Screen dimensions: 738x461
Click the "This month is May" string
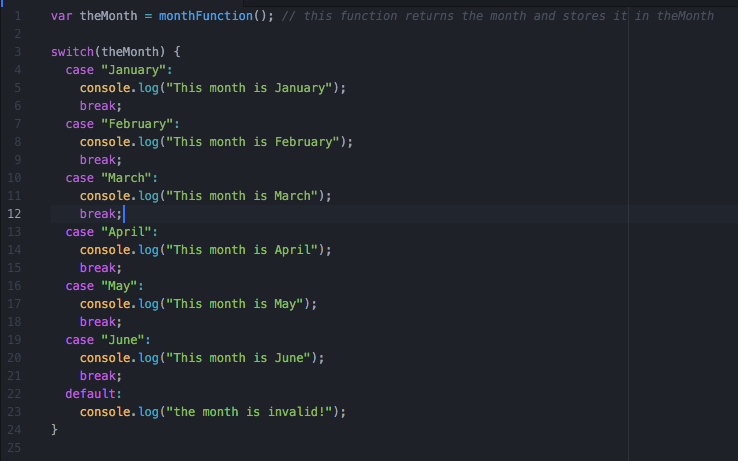(x=235, y=304)
